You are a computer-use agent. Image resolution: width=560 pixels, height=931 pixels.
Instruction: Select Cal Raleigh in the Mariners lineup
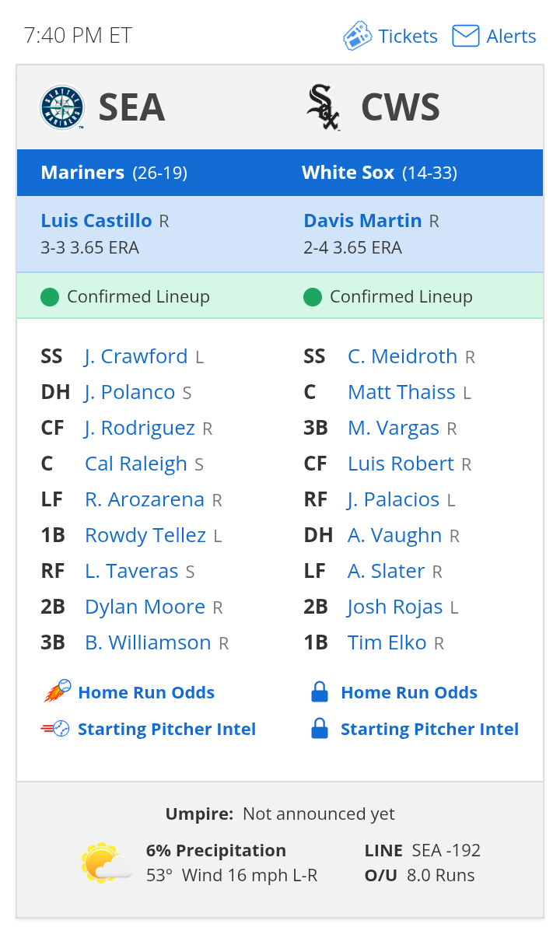tap(136, 464)
